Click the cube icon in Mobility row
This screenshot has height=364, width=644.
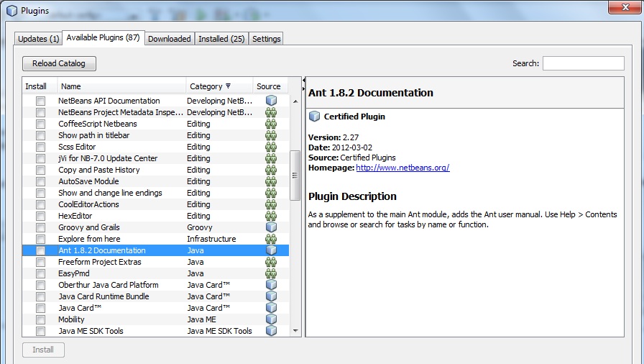[x=271, y=319]
